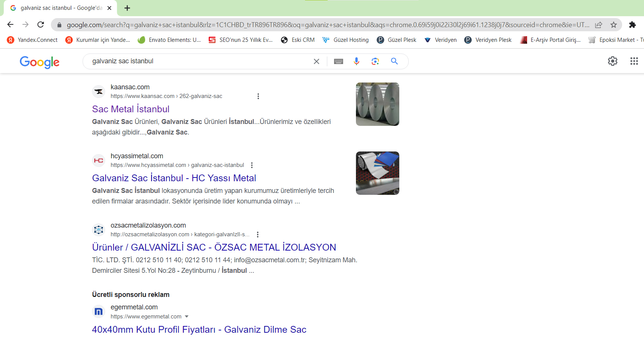Open the Eski CRM bookmark
Viewport: 644px width, 338px height.
point(298,40)
